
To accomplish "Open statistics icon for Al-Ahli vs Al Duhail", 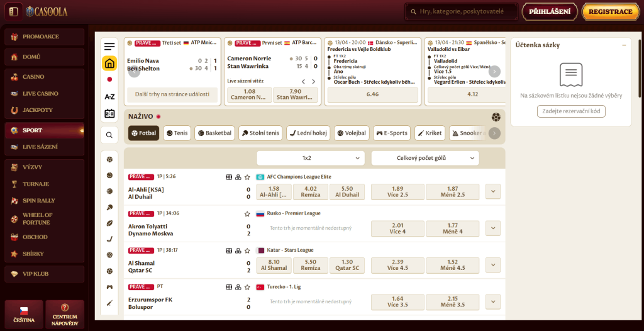I will (230, 177).
